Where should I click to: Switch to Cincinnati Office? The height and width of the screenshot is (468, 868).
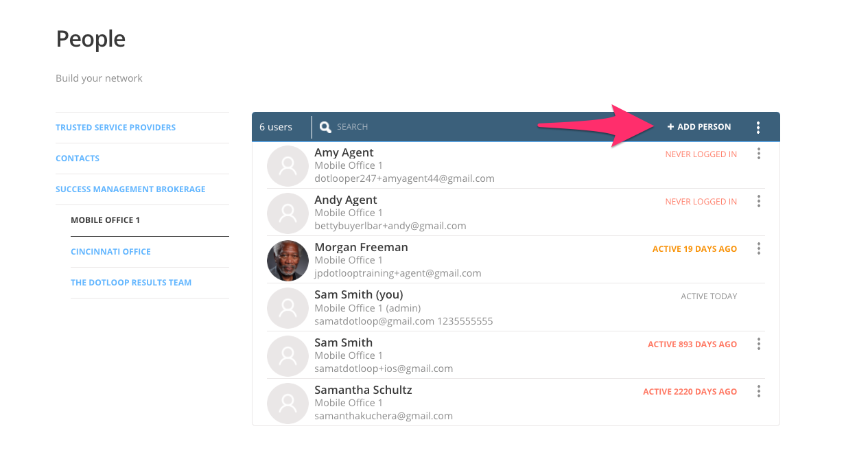(x=110, y=252)
